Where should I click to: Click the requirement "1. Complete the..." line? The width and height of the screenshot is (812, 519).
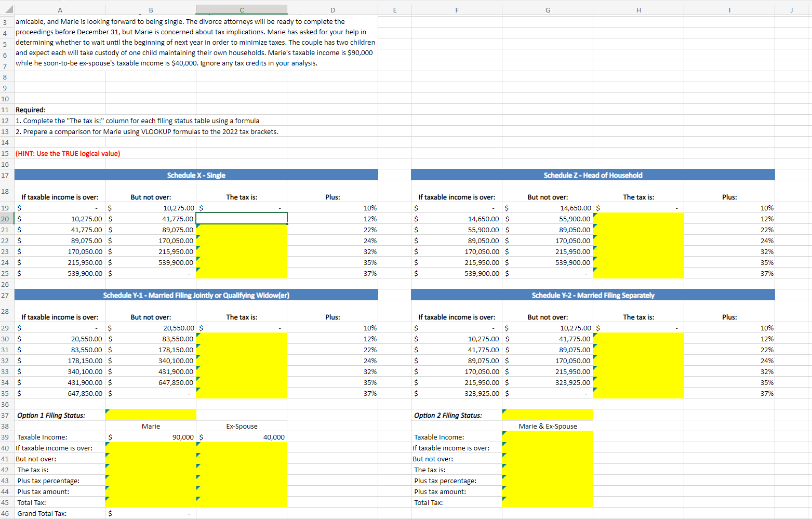click(x=137, y=121)
